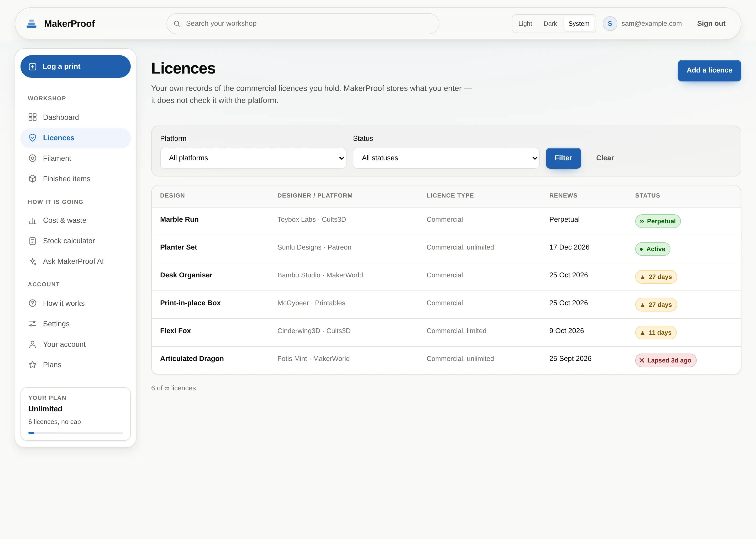Open the All statuses dropdown
Viewport: 756px width, 539px height.
pos(446,158)
